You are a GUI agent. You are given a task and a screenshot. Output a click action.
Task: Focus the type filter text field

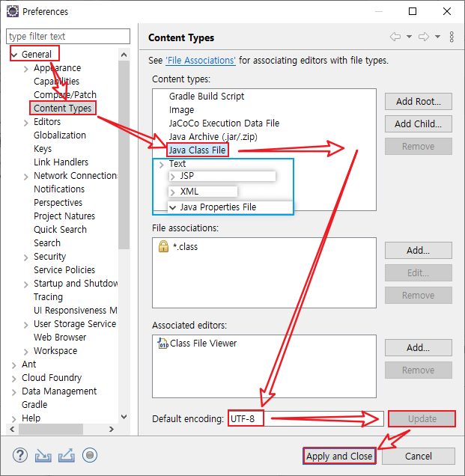68,37
